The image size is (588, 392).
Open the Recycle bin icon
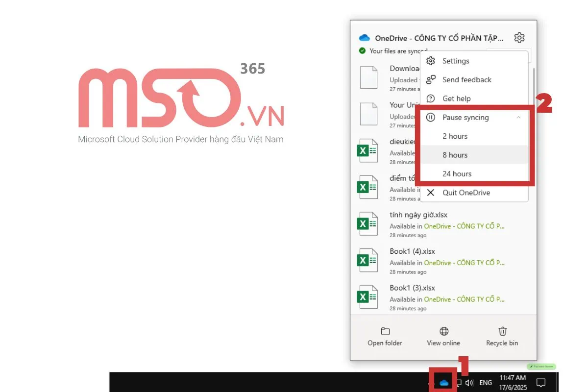pyautogui.click(x=502, y=332)
